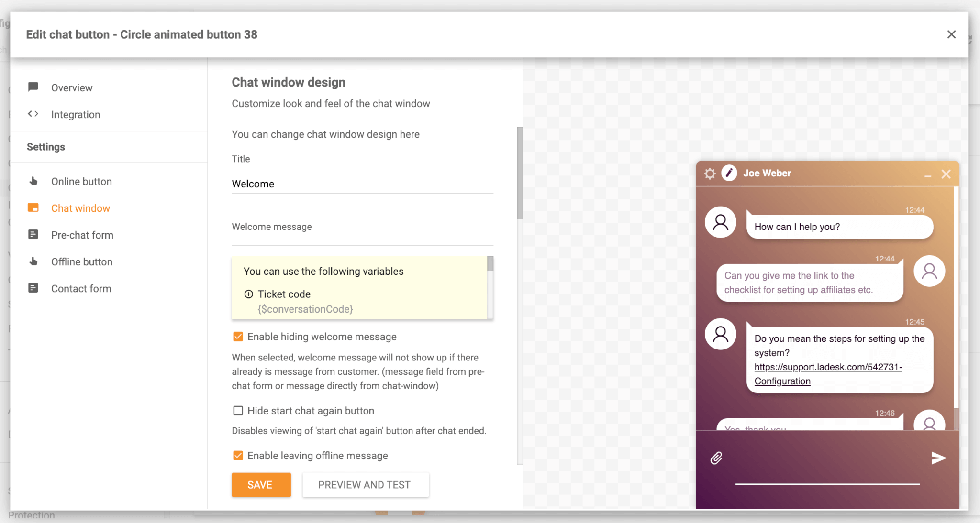Viewport: 980px width, 523px height.
Task: Click the Contact form document icon
Action: pyautogui.click(x=33, y=288)
